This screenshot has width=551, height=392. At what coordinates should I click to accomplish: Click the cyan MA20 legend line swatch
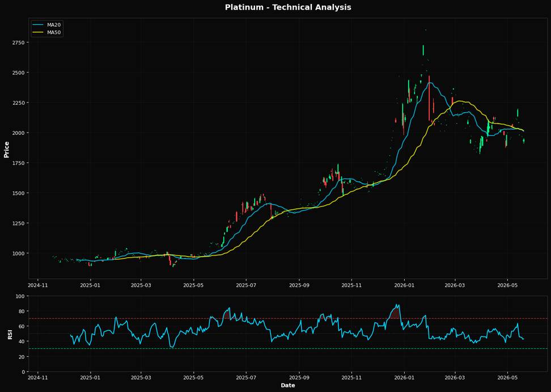pyautogui.click(x=39, y=24)
